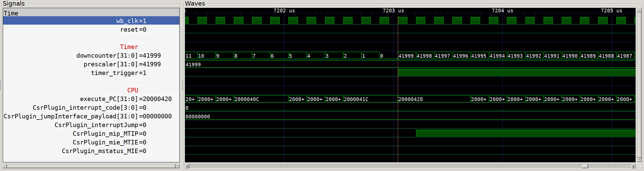Click the Signals/Waves pane divider handle

pos(182,85)
